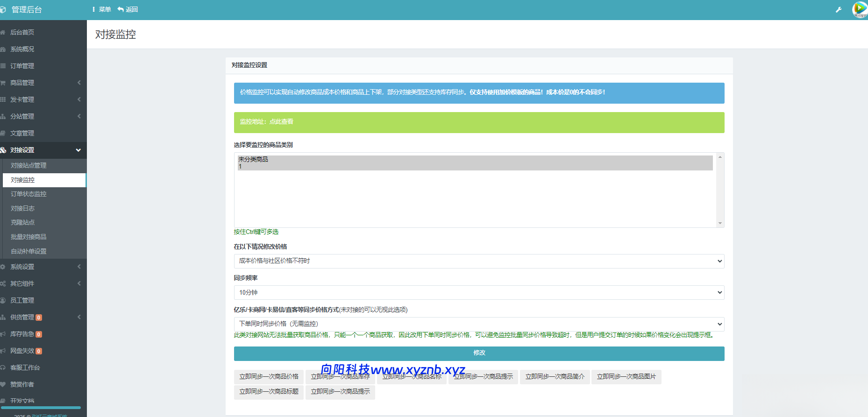
Task: Click the 点此查看 monitoring address link
Action: [281, 121]
